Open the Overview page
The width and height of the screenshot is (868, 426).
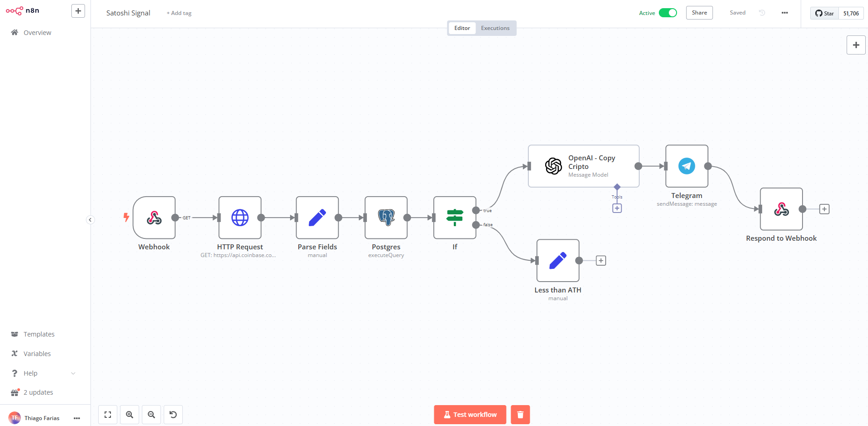pos(37,33)
